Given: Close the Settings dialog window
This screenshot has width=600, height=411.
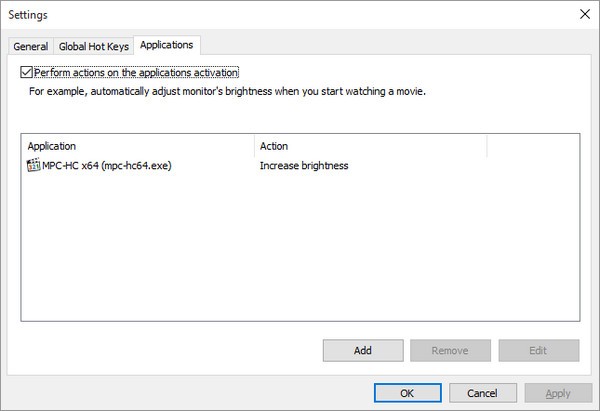Looking at the screenshot, I should click(584, 14).
